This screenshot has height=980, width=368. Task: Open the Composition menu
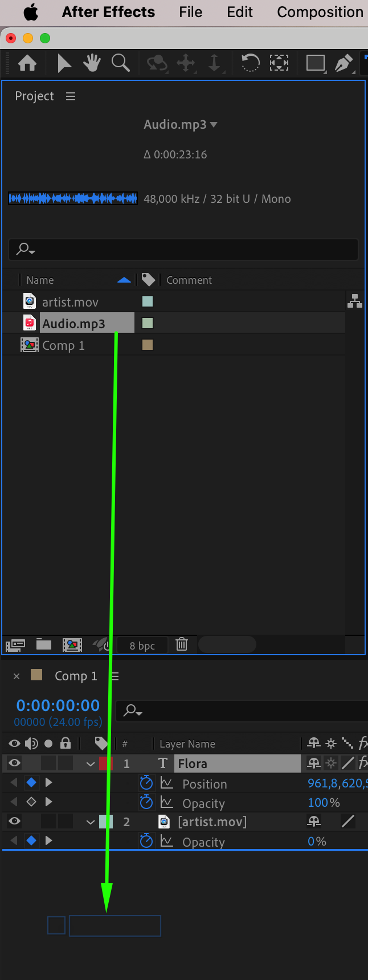(320, 12)
